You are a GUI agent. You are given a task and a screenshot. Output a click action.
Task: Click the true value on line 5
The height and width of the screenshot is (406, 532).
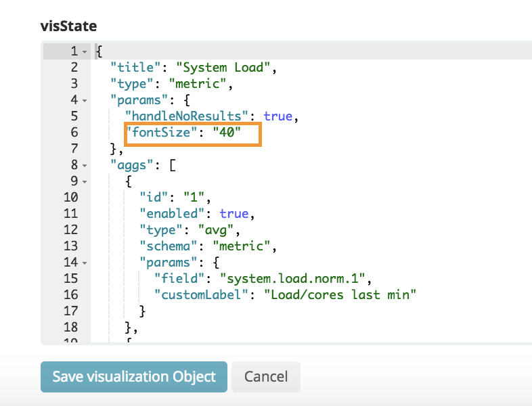coord(278,116)
